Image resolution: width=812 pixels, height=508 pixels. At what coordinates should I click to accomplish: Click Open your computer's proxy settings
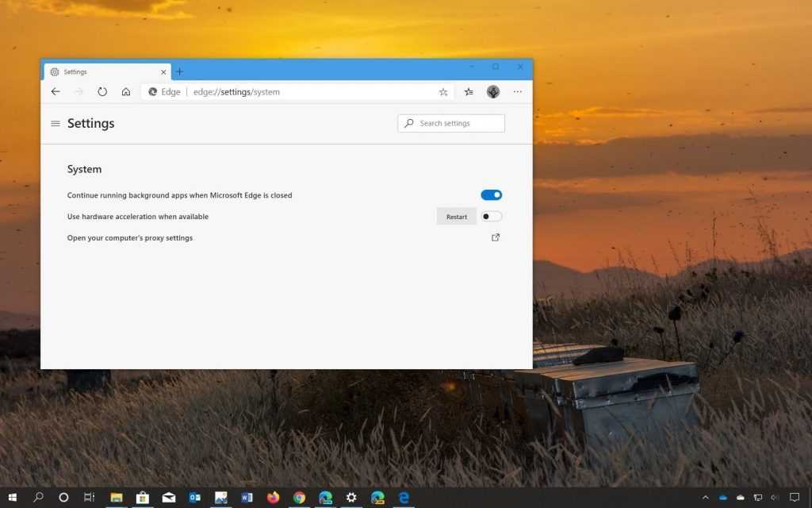coord(130,238)
